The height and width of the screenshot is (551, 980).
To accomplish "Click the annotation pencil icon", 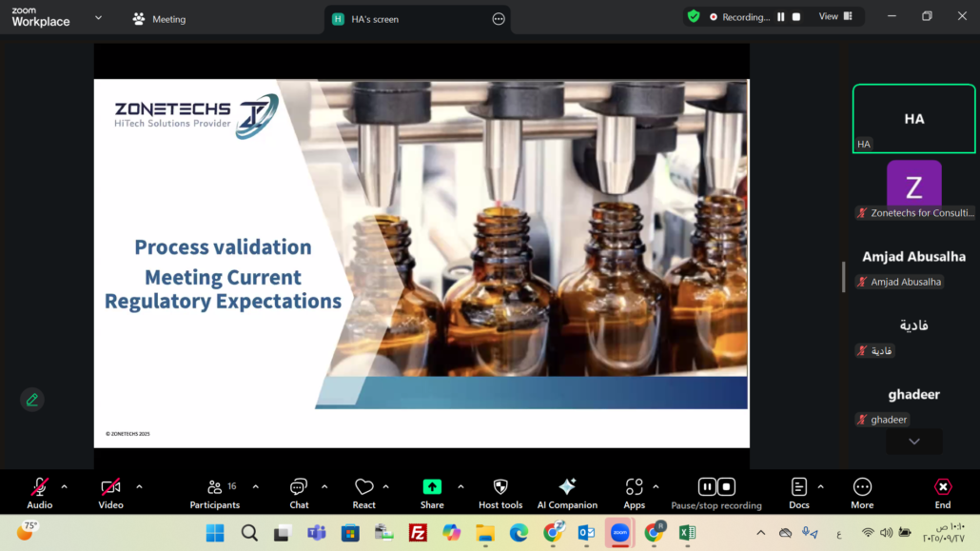I will pyautogui.click(x=32, y=400).
